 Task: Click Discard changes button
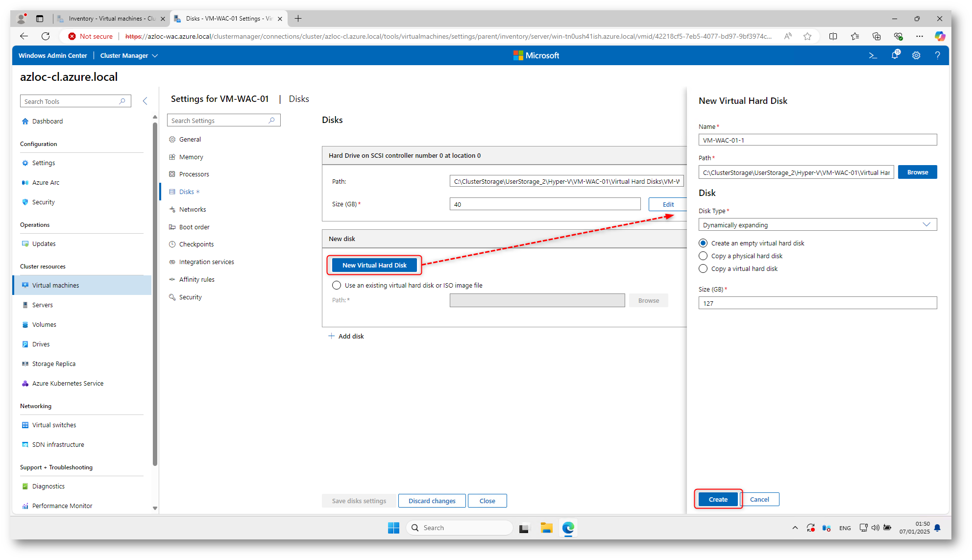(x=432, y=501)
